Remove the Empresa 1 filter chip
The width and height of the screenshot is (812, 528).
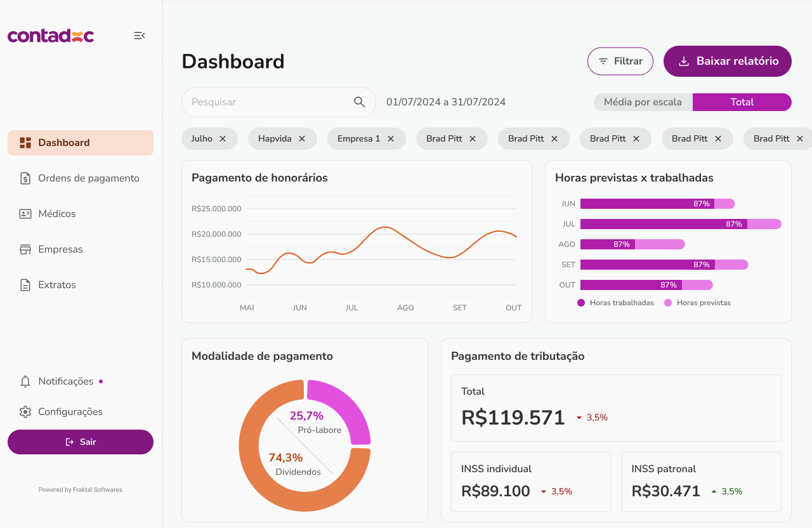point(391,138)
